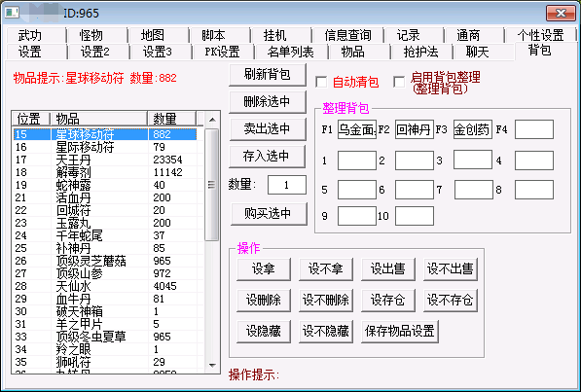Open the PK设置 tab

(222, 52)
